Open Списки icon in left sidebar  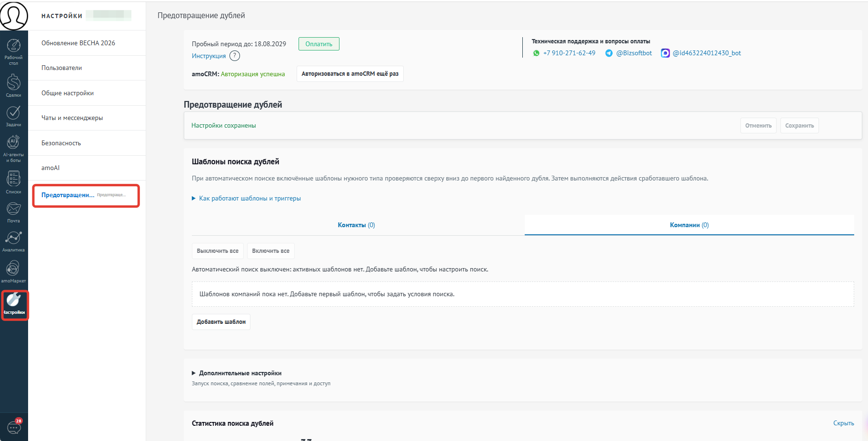pos(13,182)
